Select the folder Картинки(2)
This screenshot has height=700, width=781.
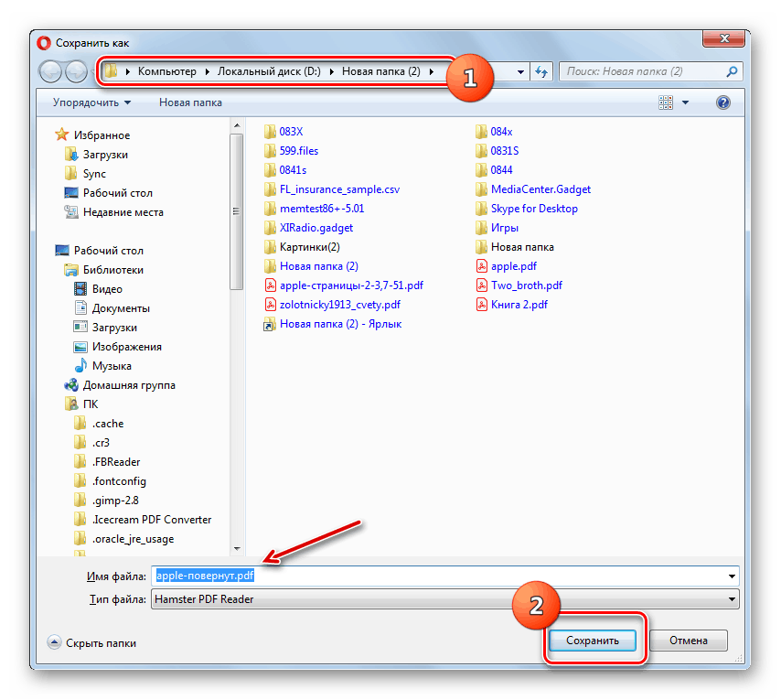309,247
